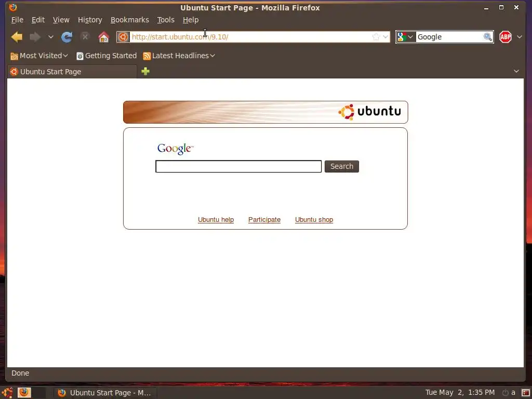Open the File menu
The width and height of the screenshot is (532, 399).
tap(17, 20)
